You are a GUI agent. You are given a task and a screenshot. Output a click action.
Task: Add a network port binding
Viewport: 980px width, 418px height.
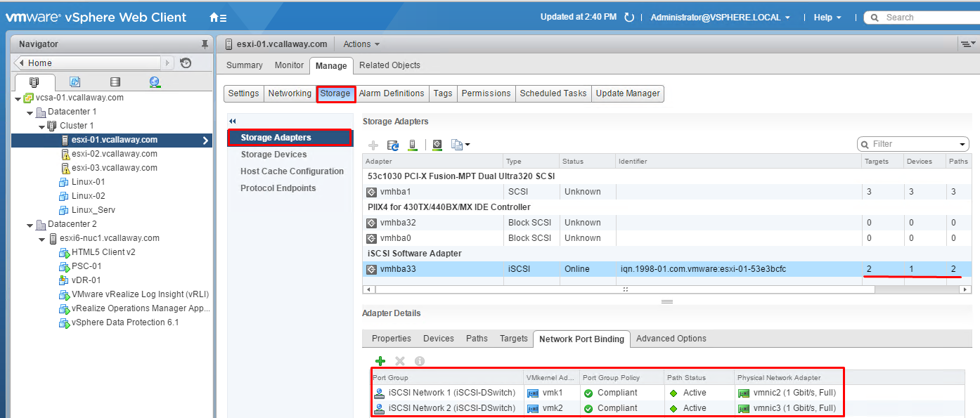[380, 361]
